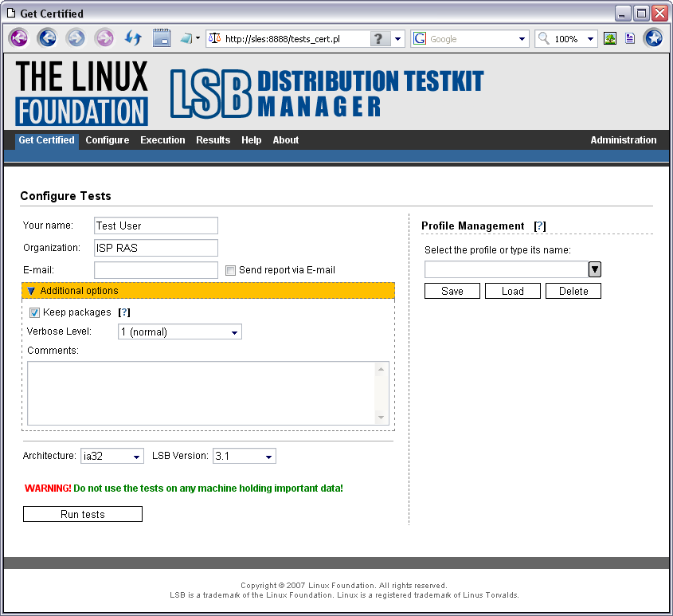Click the Comments scrollbar up arrow

coord(381,369)
